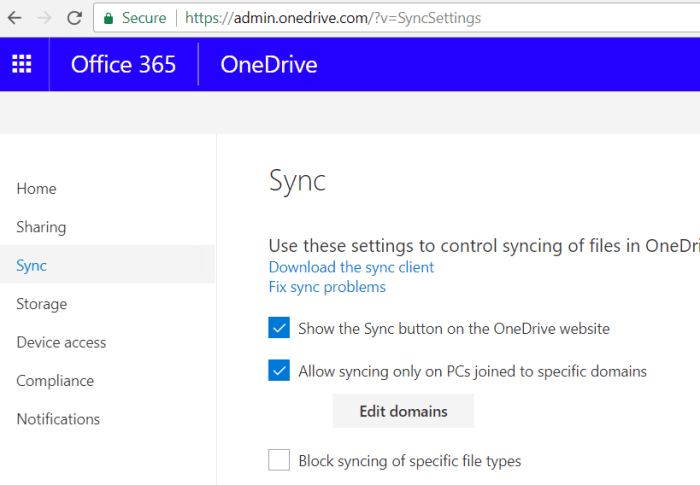Open the Fix sync problems link
700x485 pixels.
coord(327,287)
